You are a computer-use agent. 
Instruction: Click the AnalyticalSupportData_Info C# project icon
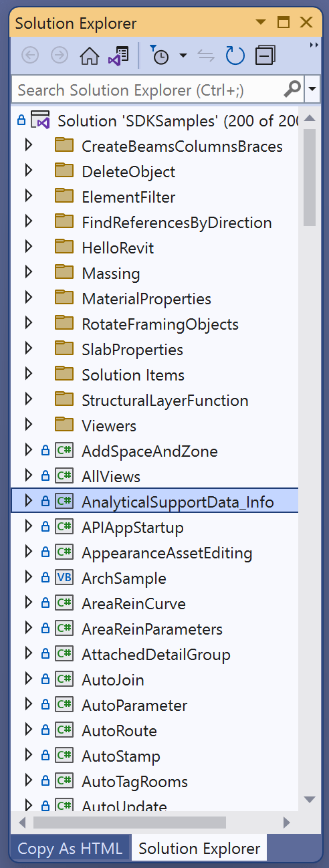[x=64, y=502]
